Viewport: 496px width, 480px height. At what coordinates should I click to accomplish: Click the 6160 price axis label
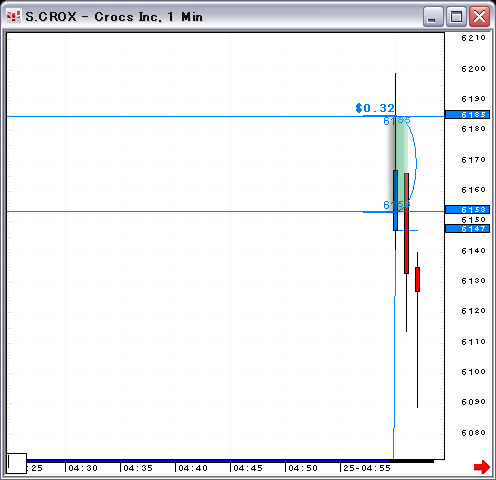pyautogui.click(x=473, y=190)
